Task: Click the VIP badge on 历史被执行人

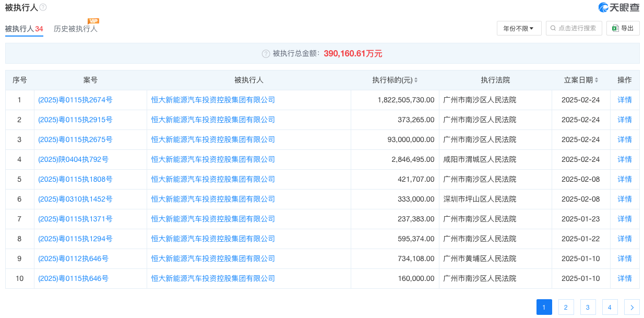Action: tap(93, 21)
